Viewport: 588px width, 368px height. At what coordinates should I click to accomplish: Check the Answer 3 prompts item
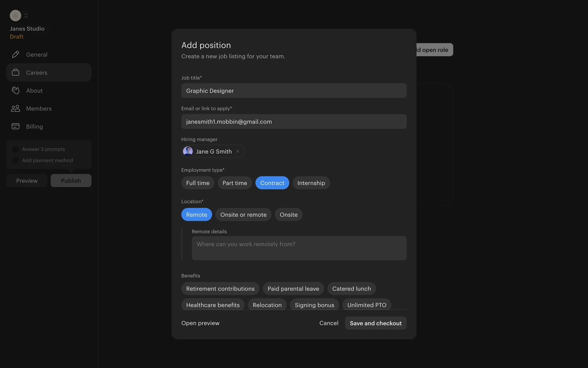click(15, 149)
